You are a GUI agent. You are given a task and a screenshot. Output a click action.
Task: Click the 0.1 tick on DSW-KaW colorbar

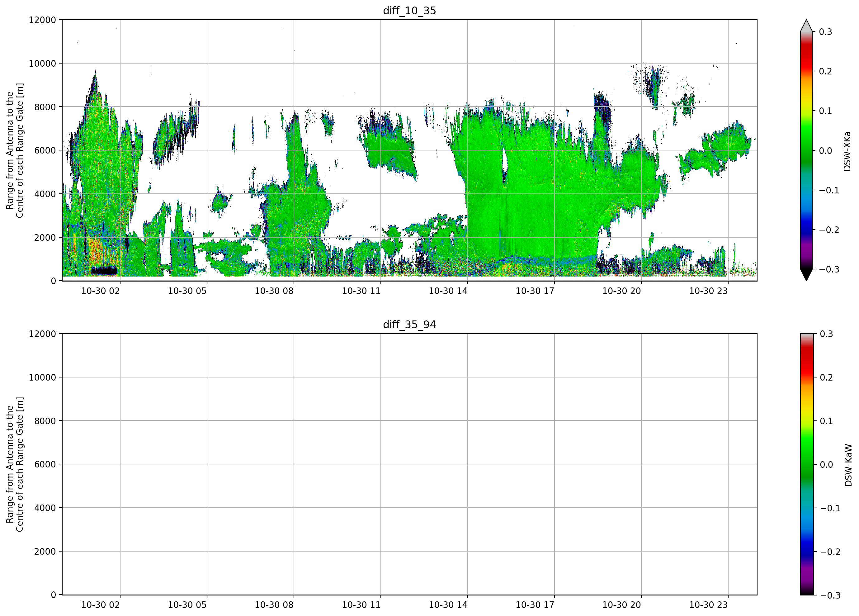coord(826,421)
